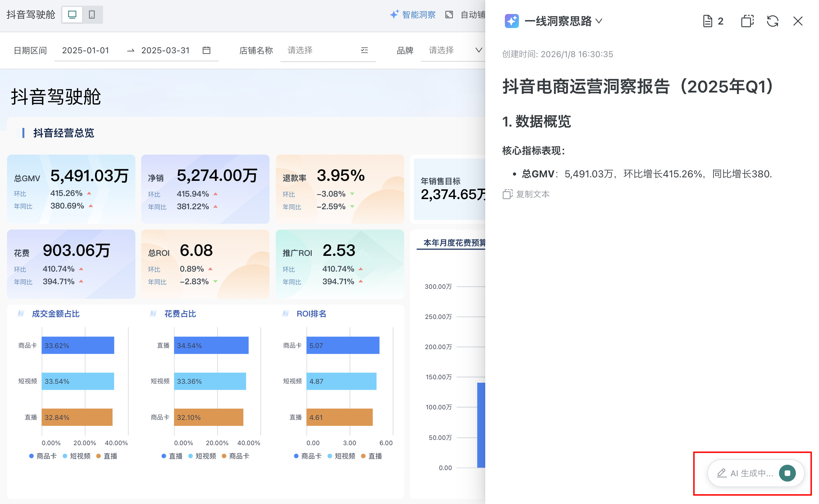
Task: Click the 复制文本 button
Action: pos(526,194)
